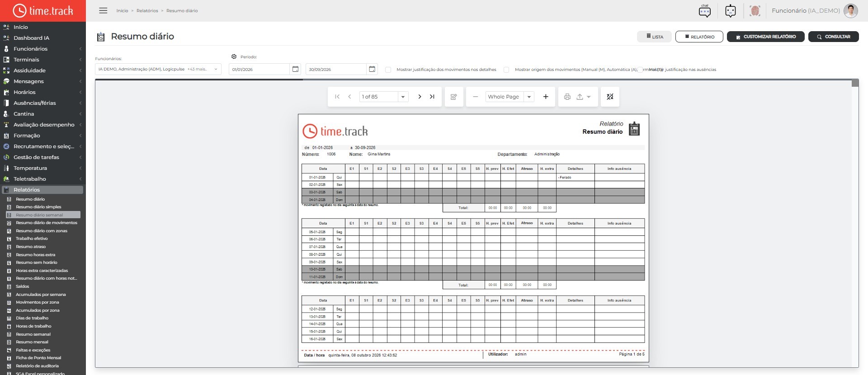Go to the previous report page

349,97
